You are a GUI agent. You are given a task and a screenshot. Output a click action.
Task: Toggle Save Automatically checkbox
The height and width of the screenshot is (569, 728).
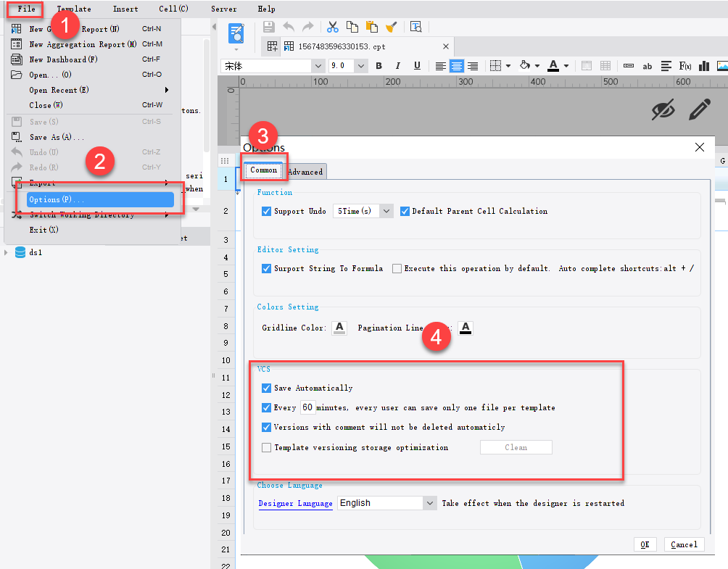(267, 388)
